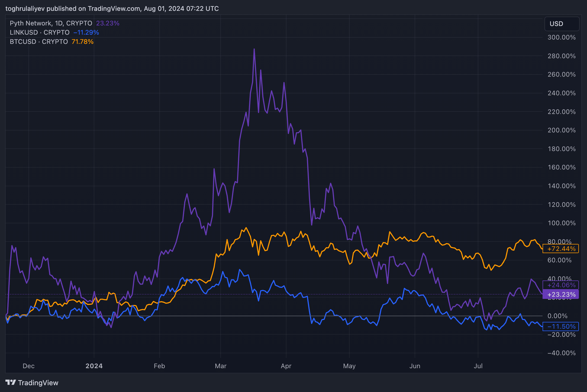Click the Jun time axis label
The height and width of the screenshot is (392, 587).
tap(415, 366)
